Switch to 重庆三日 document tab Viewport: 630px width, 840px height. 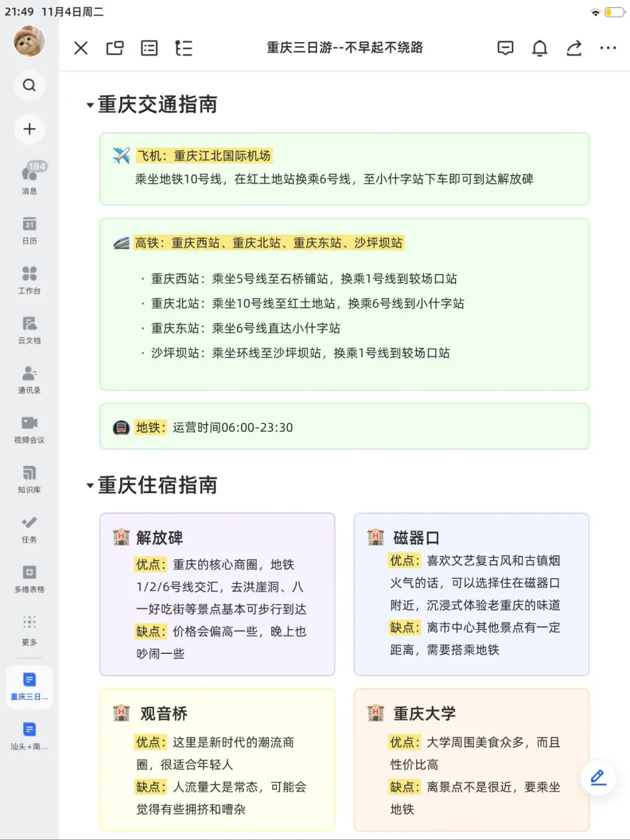tap(29, 687)
